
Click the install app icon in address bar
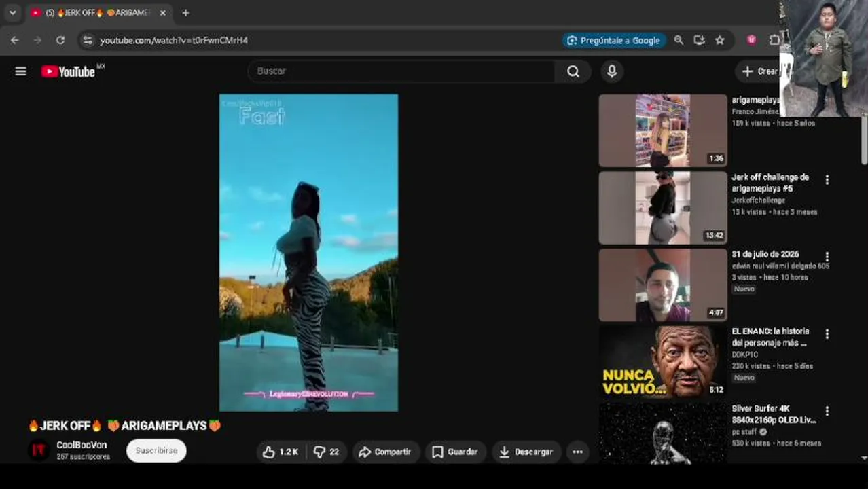click(x=699, y=40)
